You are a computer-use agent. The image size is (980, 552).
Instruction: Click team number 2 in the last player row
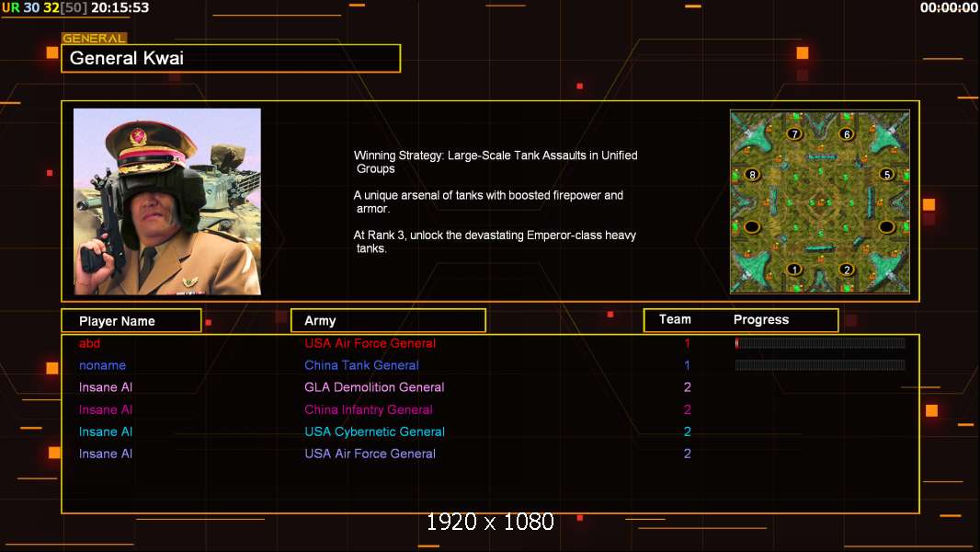pos(687,454)
